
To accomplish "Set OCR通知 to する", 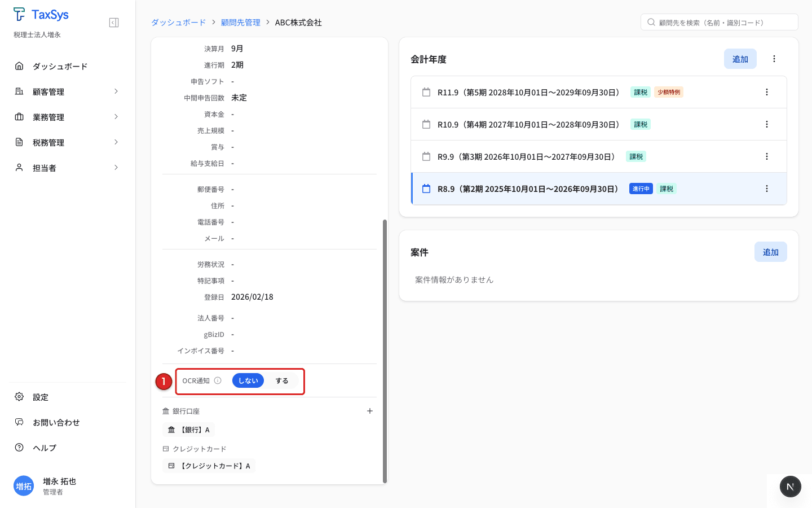I will click(x=282, y=380).
